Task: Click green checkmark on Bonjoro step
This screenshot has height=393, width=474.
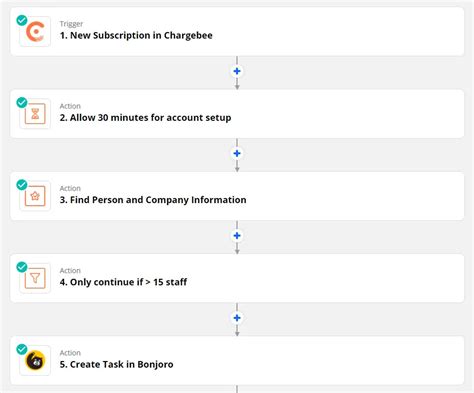Action: (x=22, y=349)
